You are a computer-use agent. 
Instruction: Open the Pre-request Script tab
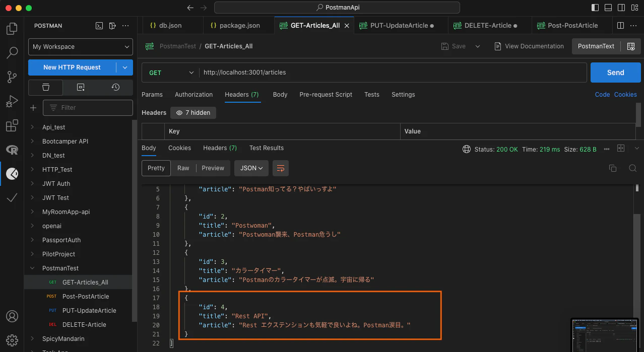click(x=326, y=95)
